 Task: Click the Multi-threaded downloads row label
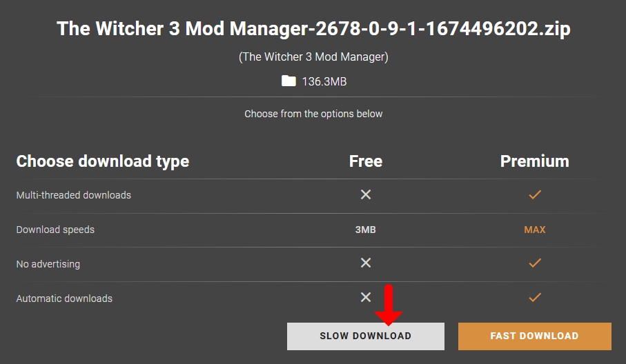(73, 195)
